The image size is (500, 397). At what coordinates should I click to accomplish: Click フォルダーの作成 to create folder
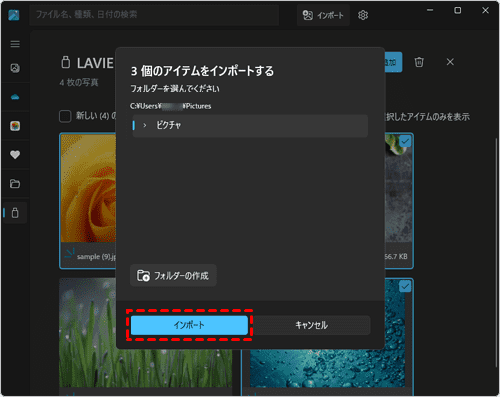(173, 276)
